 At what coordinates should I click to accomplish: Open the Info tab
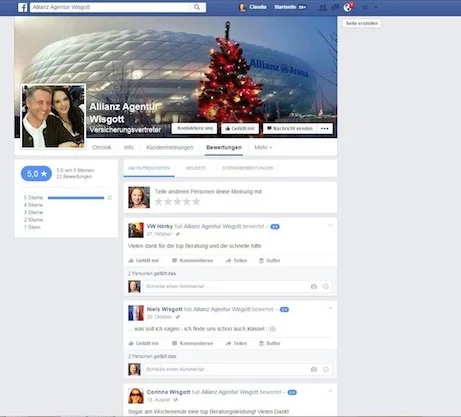(129, 147)
